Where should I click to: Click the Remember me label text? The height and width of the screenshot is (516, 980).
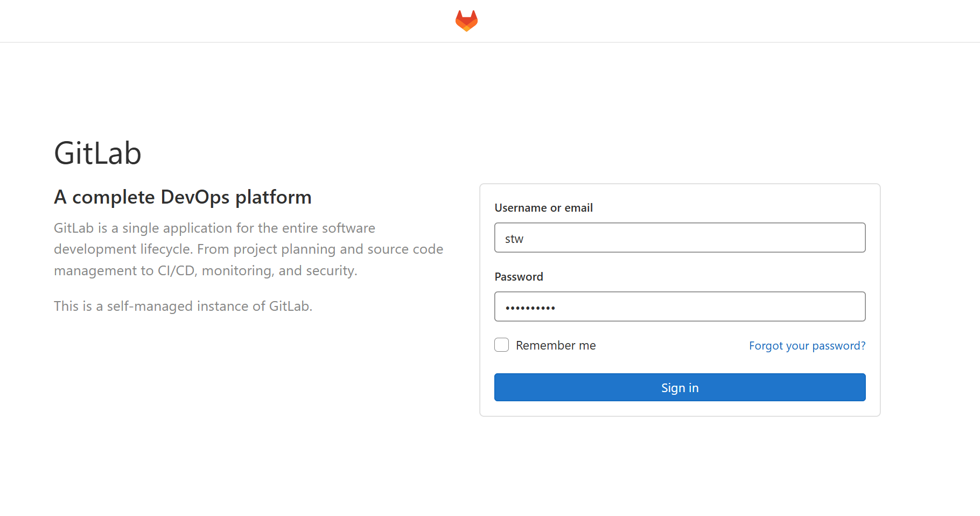(556, 345)
